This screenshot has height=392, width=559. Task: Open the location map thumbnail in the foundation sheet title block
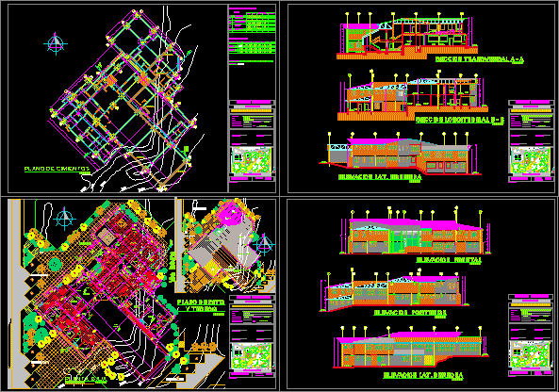[252, 160]
